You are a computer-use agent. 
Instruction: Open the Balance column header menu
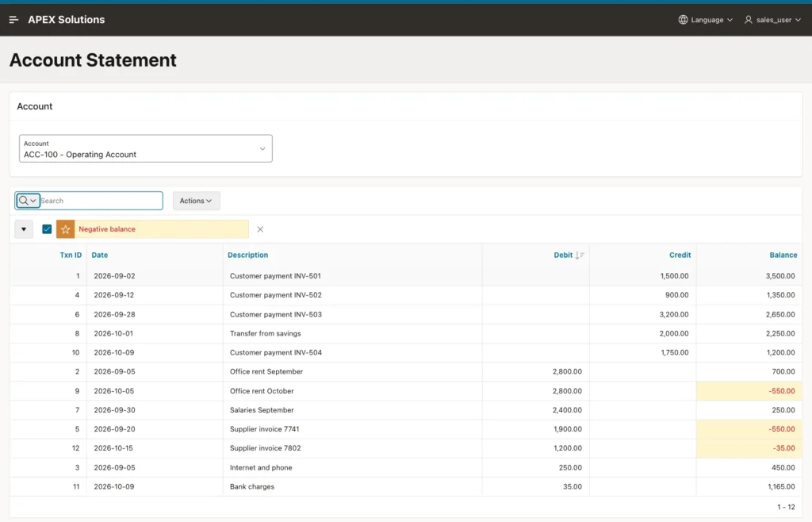783,255
